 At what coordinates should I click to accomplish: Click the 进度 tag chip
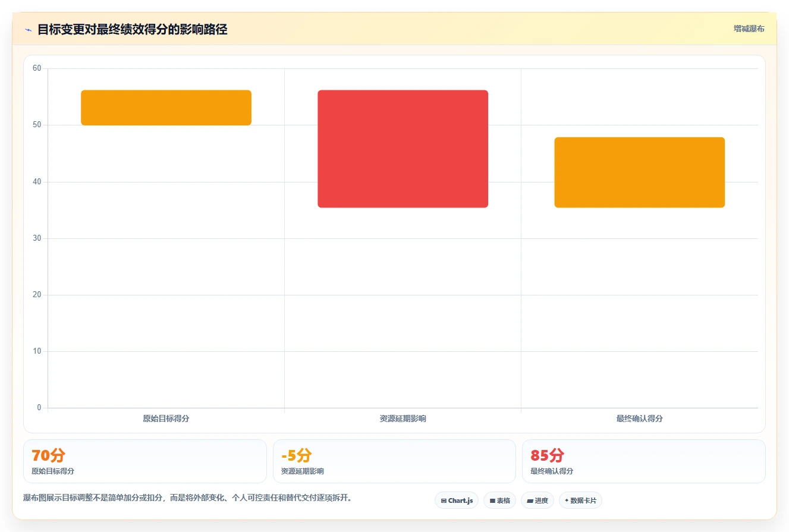[x=537, y=500]
